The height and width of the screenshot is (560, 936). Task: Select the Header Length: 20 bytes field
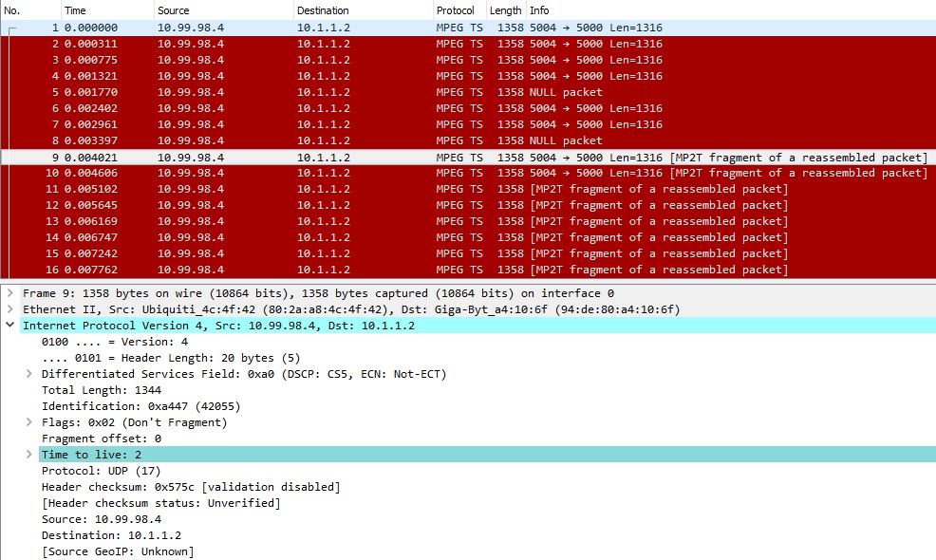point(171,358)
